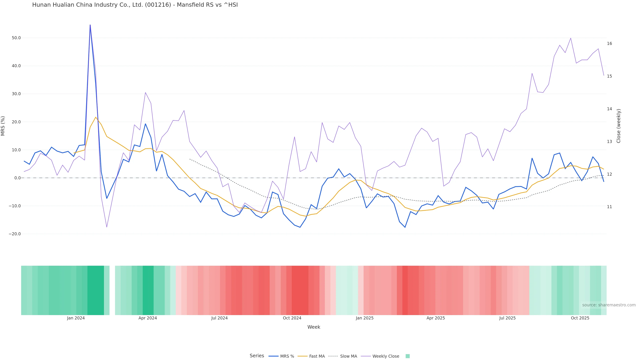Click the Jan 2024 x-axis tick label

click(76, 318)
